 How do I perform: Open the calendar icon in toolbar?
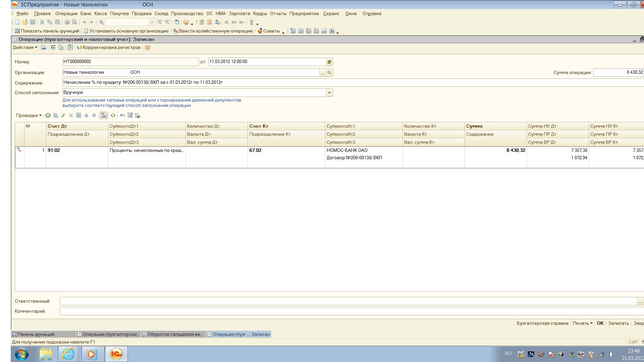pos(209,22)
